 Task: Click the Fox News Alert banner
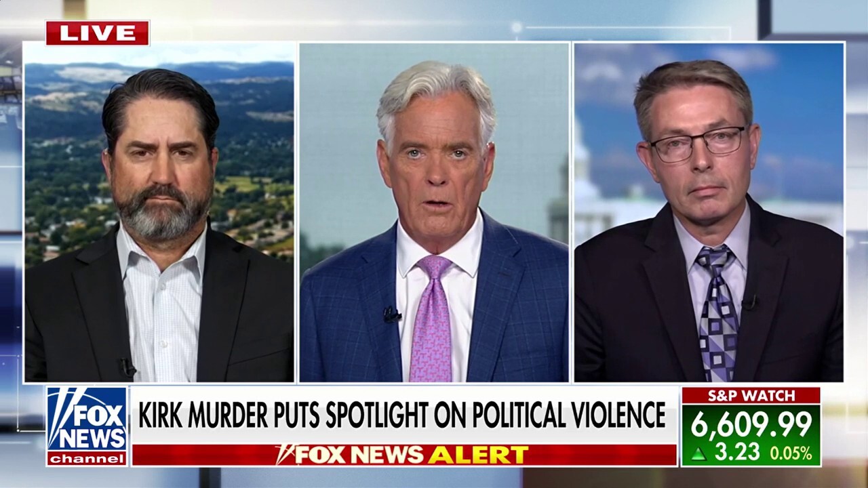(x=404, y=455)
